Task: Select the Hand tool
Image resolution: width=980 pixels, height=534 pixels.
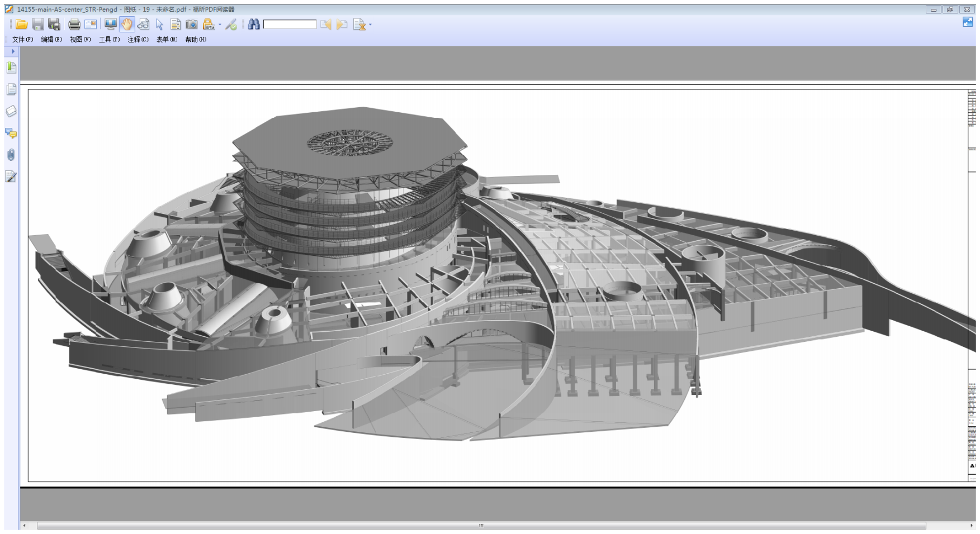Action: (127, 24)
